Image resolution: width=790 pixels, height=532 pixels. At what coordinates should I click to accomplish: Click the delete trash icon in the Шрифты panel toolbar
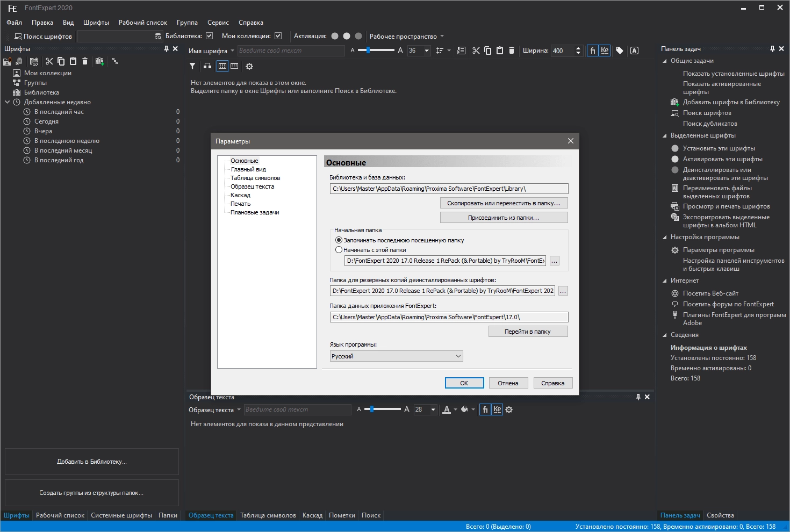[x=85, y=61]
